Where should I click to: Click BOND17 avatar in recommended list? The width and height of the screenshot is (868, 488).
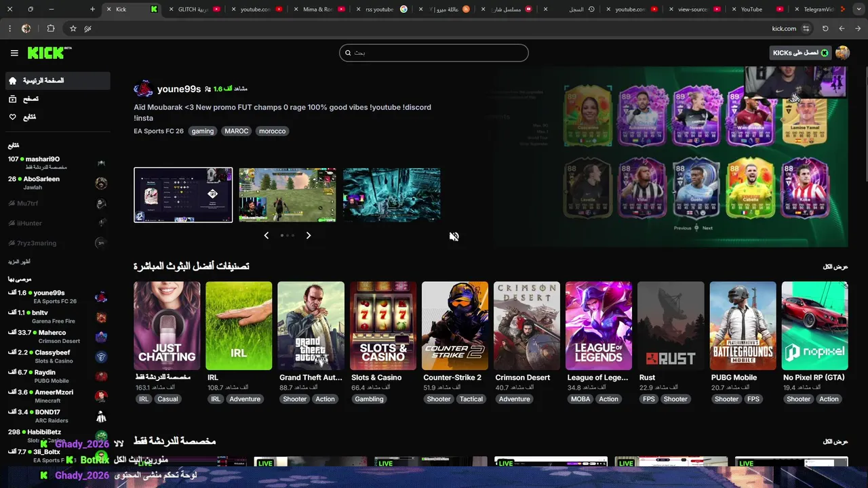coord(101,415)
